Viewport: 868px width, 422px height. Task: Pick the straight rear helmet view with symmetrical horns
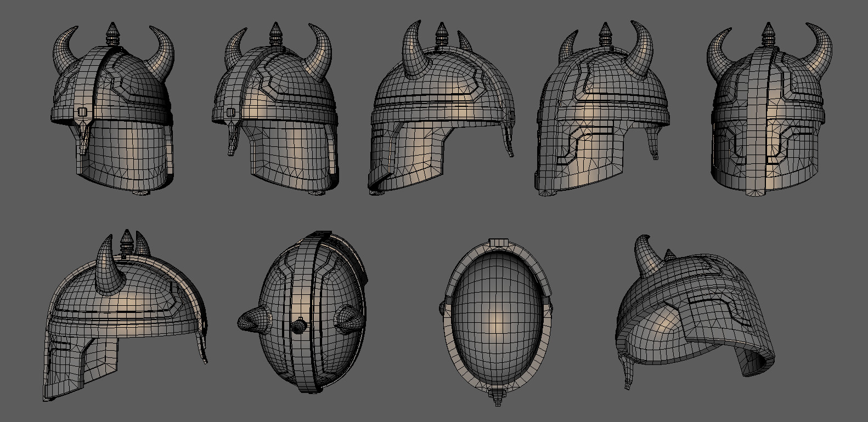pos(769,110)
